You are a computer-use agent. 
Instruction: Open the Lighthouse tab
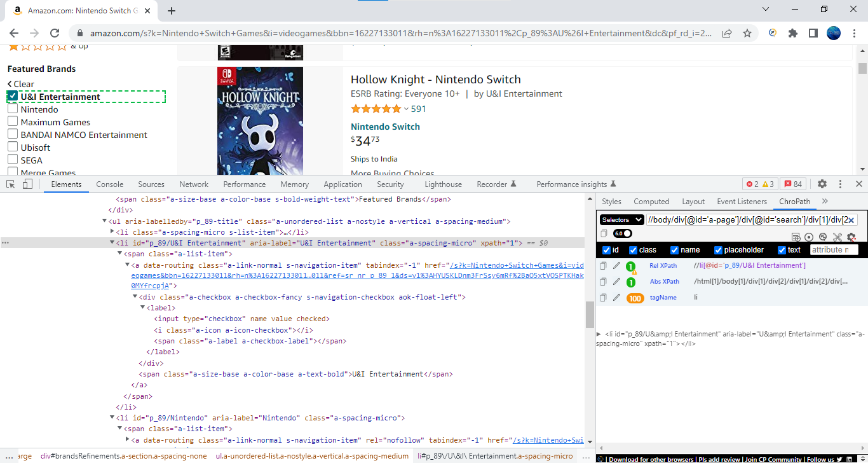443,184
